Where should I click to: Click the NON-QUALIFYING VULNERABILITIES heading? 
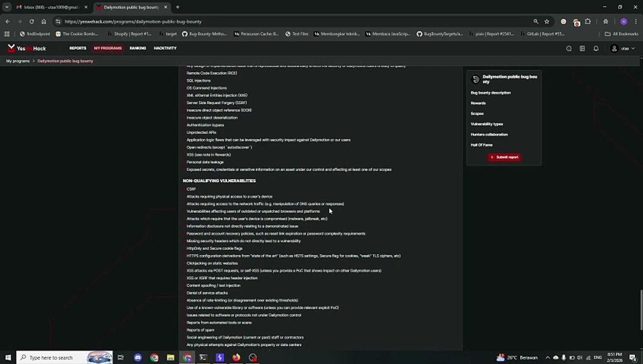click(x=219, y=180)
